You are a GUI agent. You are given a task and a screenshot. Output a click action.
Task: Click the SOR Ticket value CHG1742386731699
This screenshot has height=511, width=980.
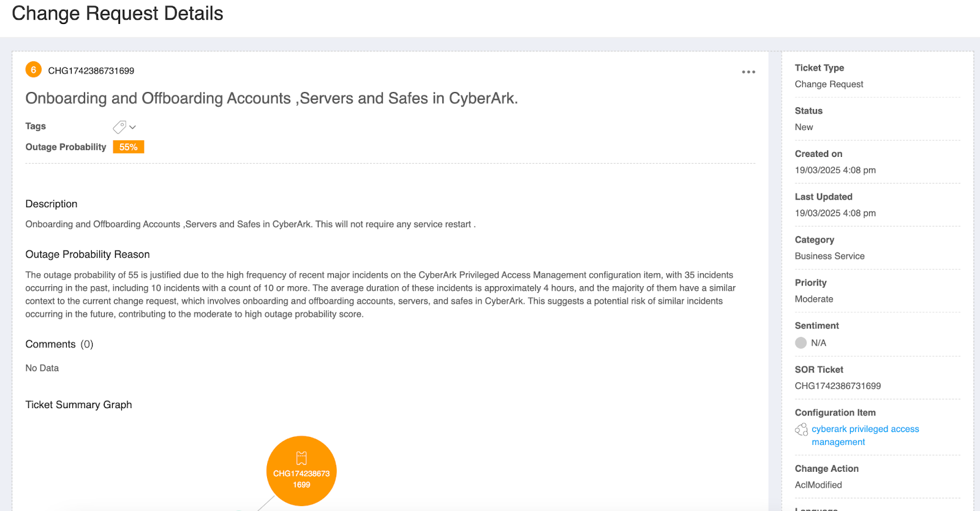(x=838, y=386)
